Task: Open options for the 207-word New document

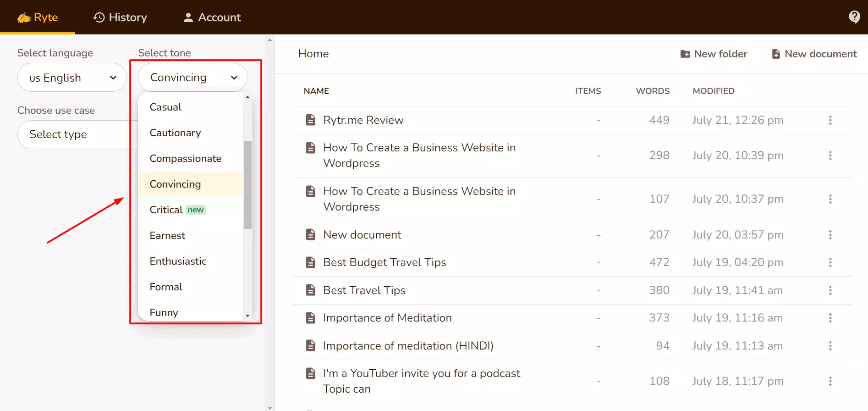Action: click(830, 235)
